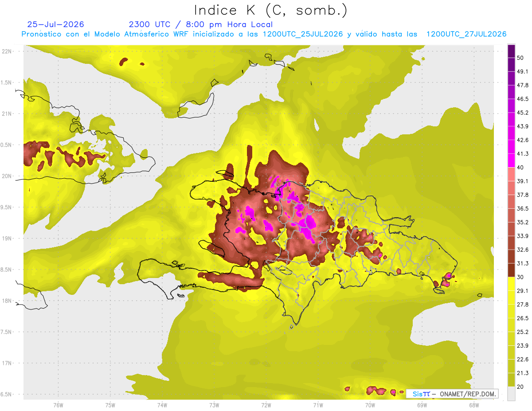Image resolution: width=532 pixels, height=411 pixels.
Task: Click the legend value '27.8'
Action: click(523, 305)
